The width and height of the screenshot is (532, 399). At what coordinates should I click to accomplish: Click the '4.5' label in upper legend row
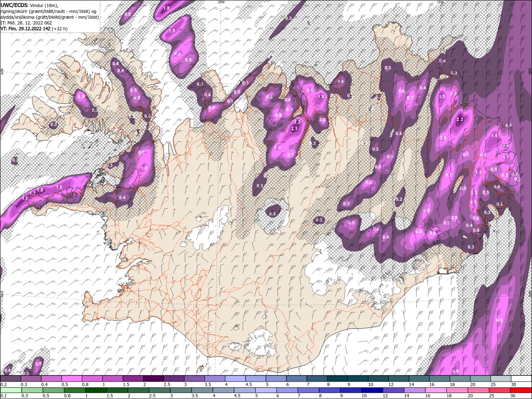[249, 384]
